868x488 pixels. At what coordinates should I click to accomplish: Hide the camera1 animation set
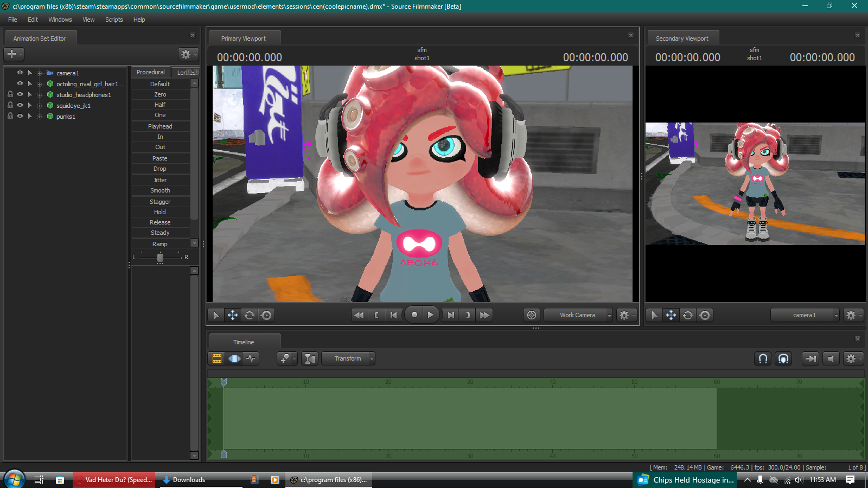click(20, 73)
